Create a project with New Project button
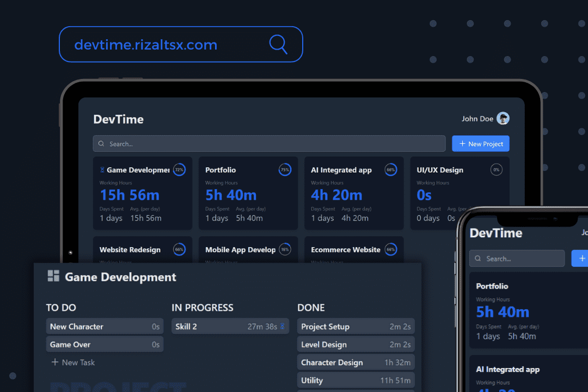 point(480,144)
